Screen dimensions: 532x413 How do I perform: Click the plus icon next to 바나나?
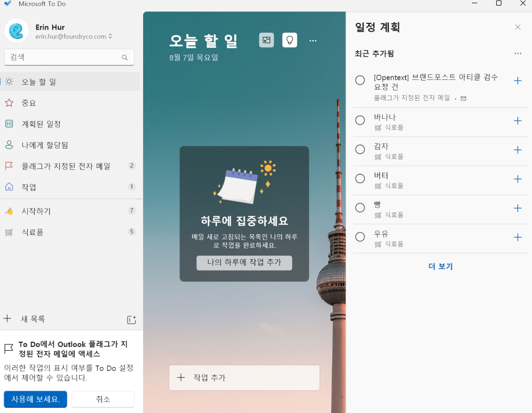(x=517, y=121)
